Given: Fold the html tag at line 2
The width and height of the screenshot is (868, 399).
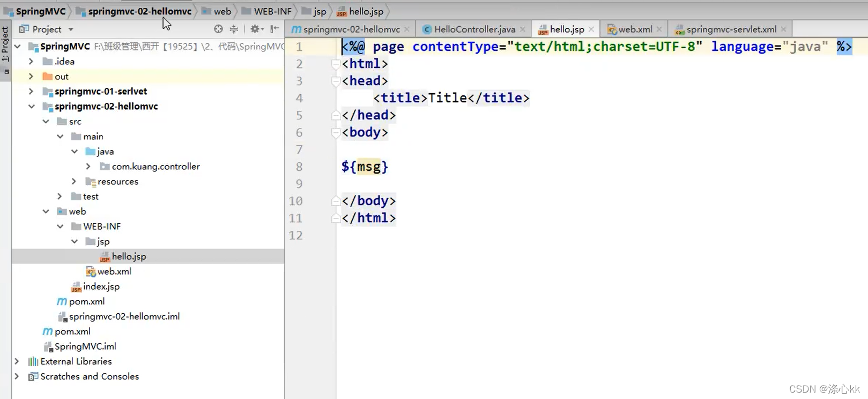Looking at the screenshot, I should [336, 64].
